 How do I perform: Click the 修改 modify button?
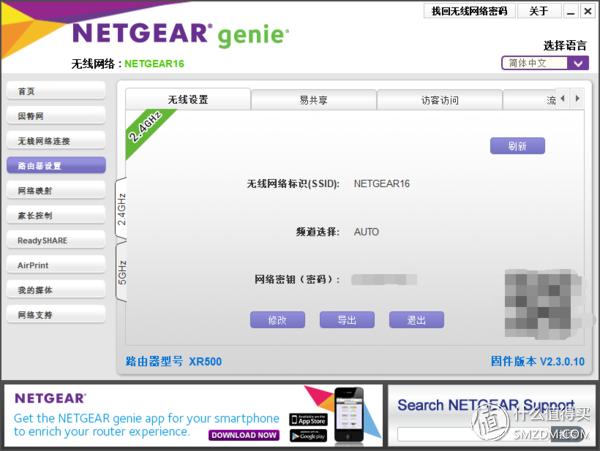tap(277, 320)
